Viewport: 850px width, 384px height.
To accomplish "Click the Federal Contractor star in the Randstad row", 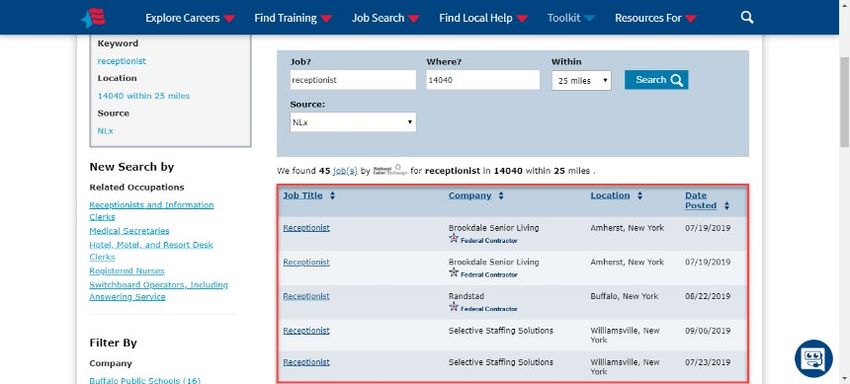I will (x=454, y=306).
